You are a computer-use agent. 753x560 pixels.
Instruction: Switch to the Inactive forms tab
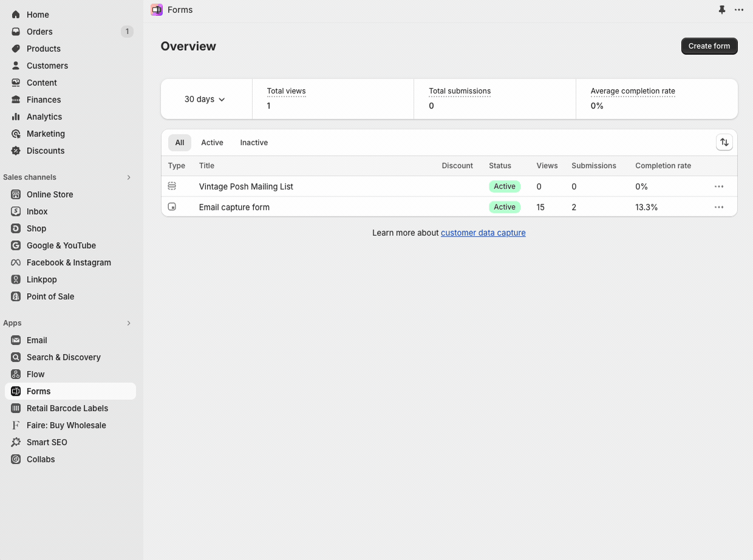point(253,142)
